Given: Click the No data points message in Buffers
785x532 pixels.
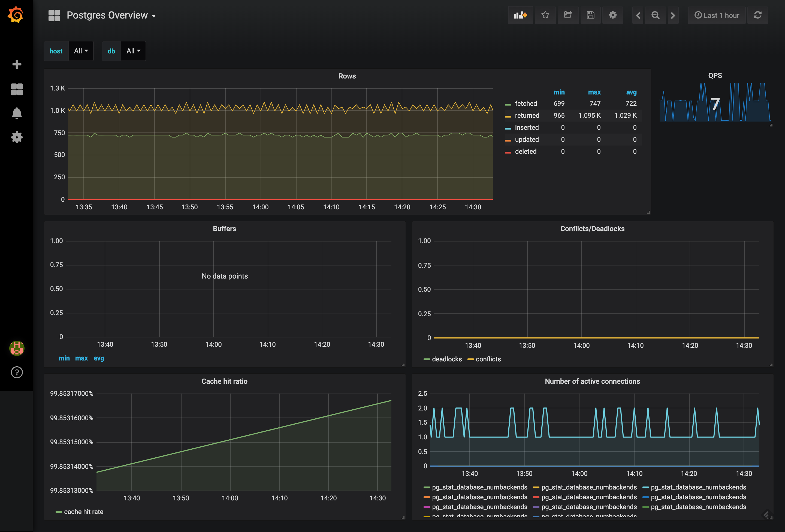Looking at the screenshot, I should coord(225,276).
